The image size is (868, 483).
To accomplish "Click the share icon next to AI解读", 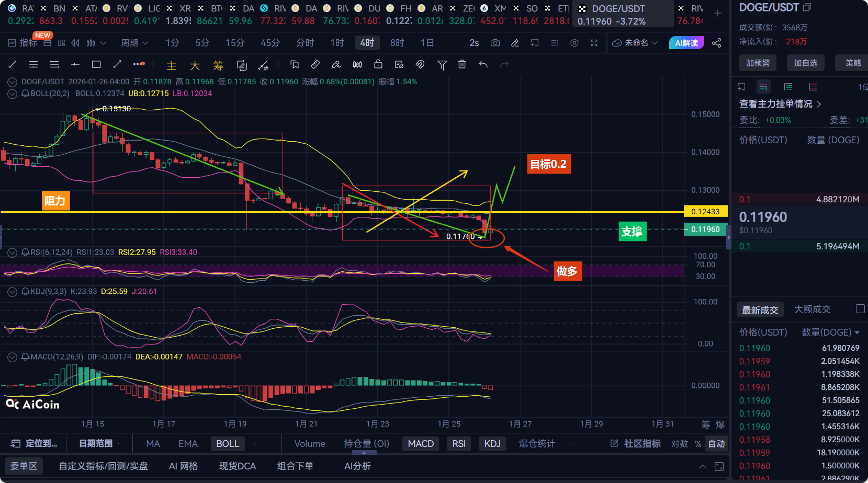I will (717, 43).
